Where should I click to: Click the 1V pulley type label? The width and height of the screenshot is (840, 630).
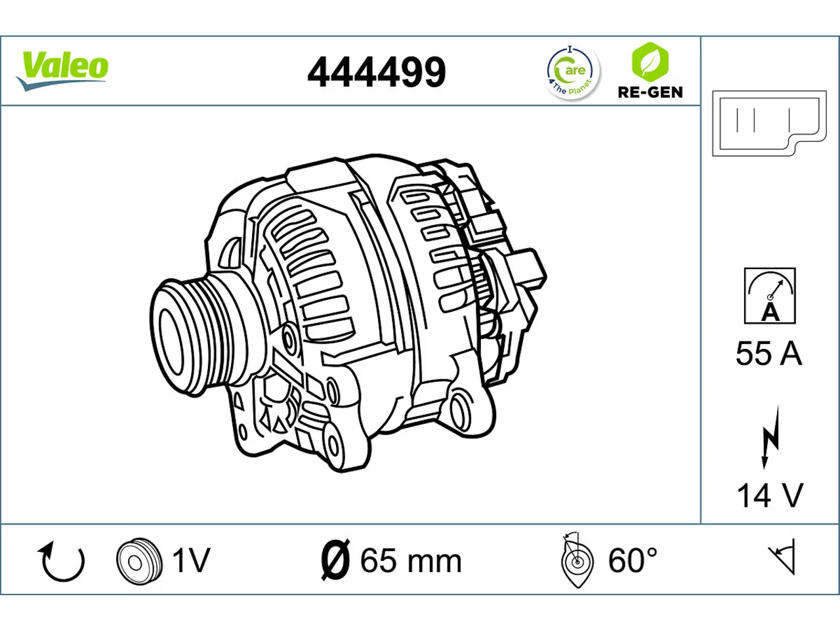point(191,561)
